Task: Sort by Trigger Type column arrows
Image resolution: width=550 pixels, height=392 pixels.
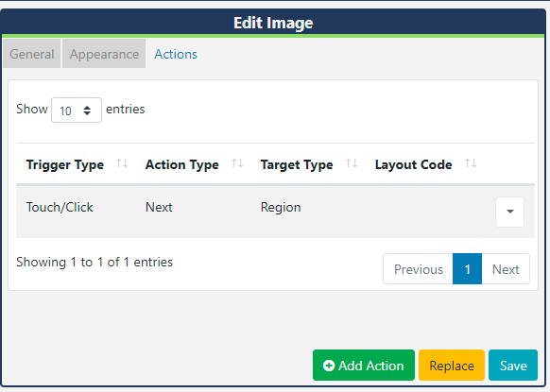Action: coord(122,163)
